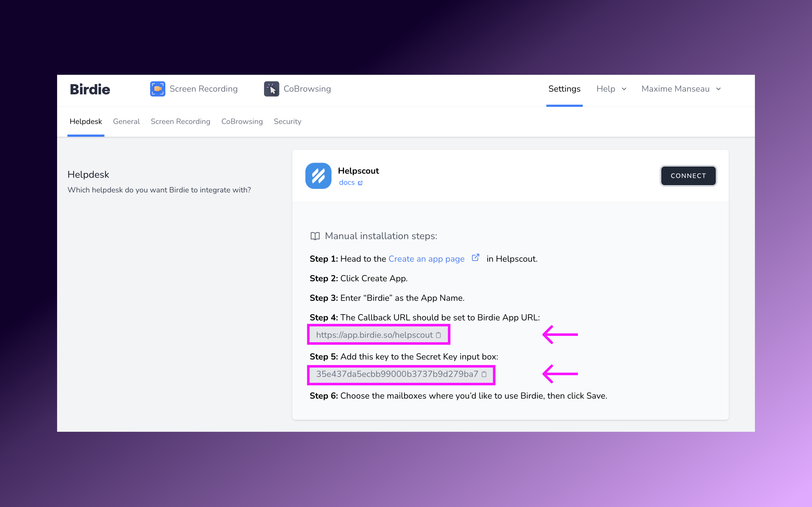Image resolution: width=812 pixels, height=507 pixels.
Task: Open the Create an app page link
Action: [x=426, y=259]
